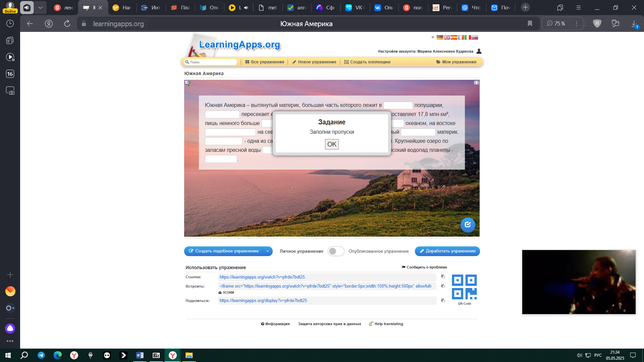Select the English flag language
This screenshot has height=362, width=644.
click(447, 38)
